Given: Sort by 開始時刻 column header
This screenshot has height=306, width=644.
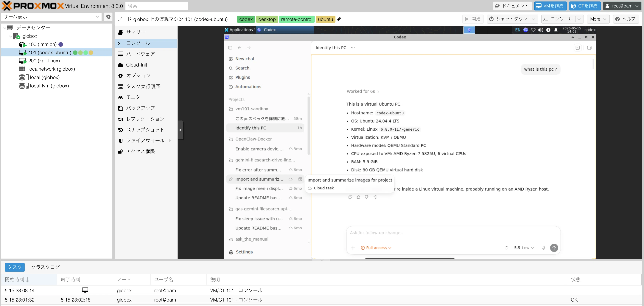Looking at the screenshot, I should (29, 280).
